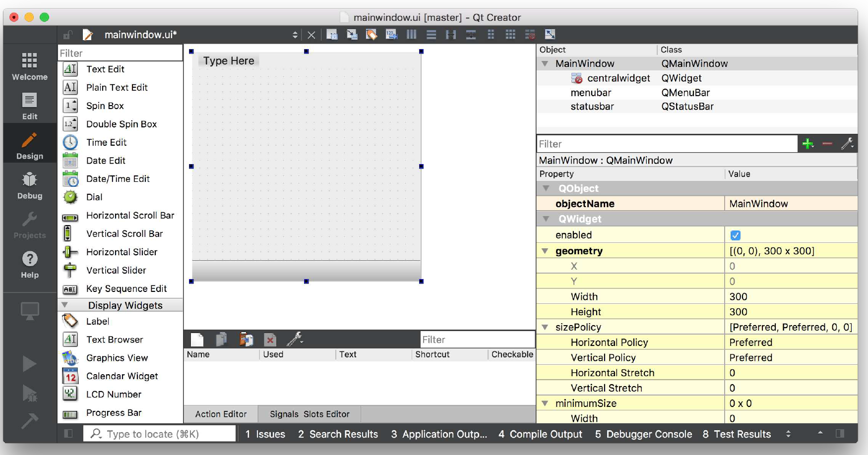Select the Horizontal Slider widget
The height and width of the screenshot is (455, 868).
click(x=121, y=252)
